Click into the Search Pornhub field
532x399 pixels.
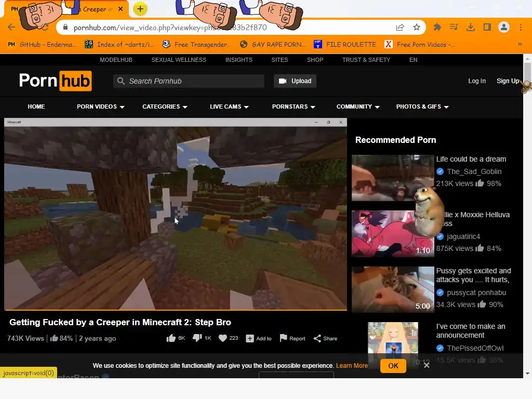[189, 81]
